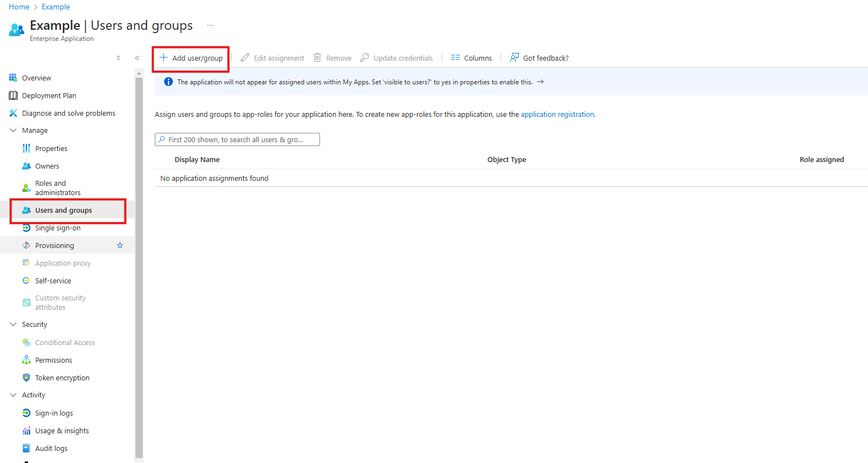Favorite Provisioning with the star icon
Screen dimensions: 868x463
[120, 245]
